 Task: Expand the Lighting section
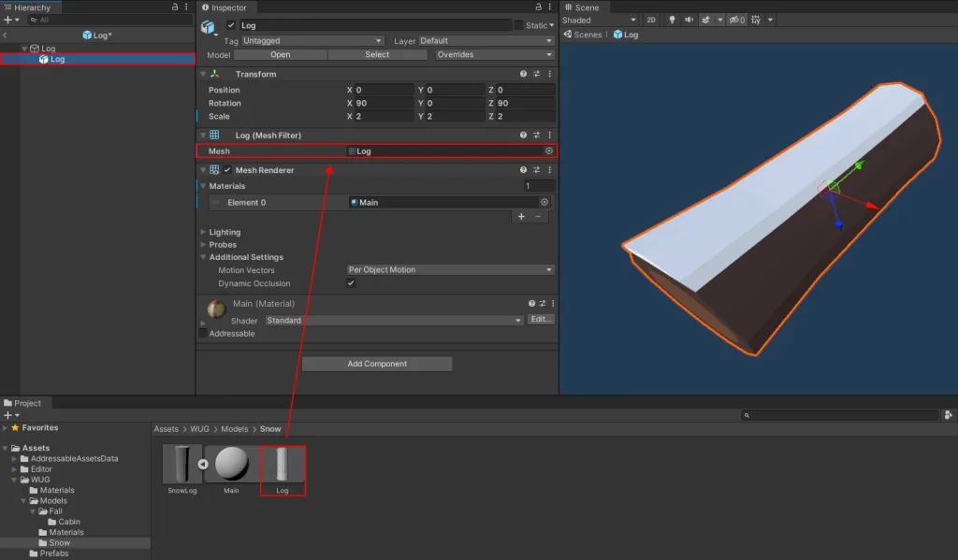[225, 232]
